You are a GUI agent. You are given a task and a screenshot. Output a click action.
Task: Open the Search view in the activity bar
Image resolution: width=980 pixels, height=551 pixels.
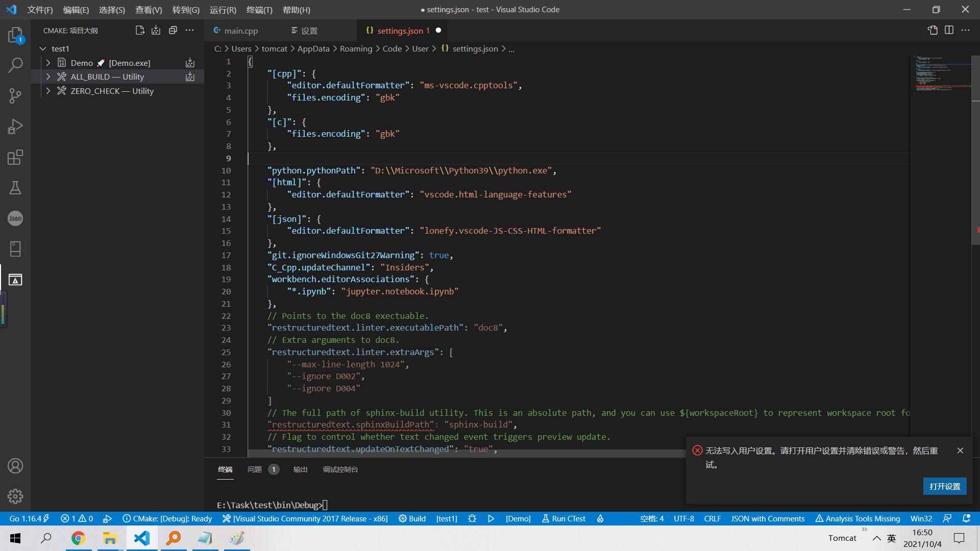[15, 65]
